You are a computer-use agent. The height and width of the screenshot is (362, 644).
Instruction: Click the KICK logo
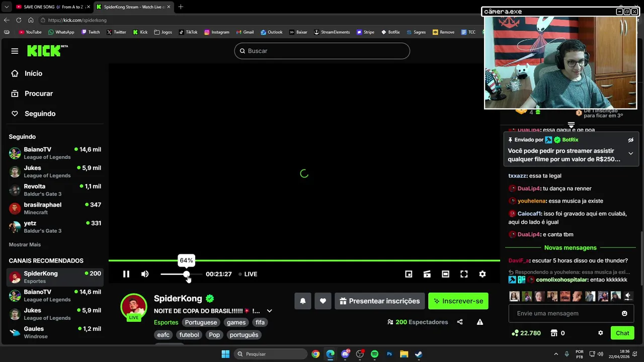click(47, 50)
